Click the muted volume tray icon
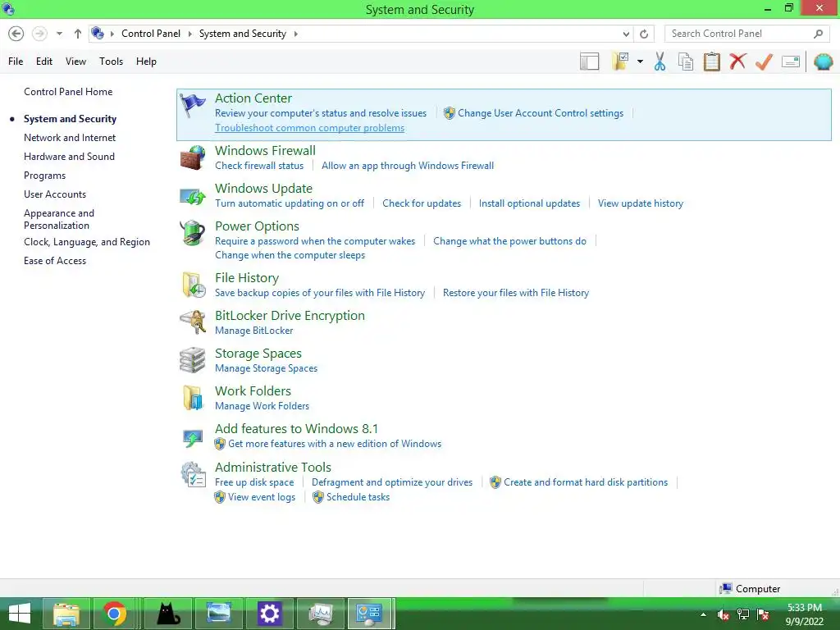840x630 pixels. coord(724,614)
